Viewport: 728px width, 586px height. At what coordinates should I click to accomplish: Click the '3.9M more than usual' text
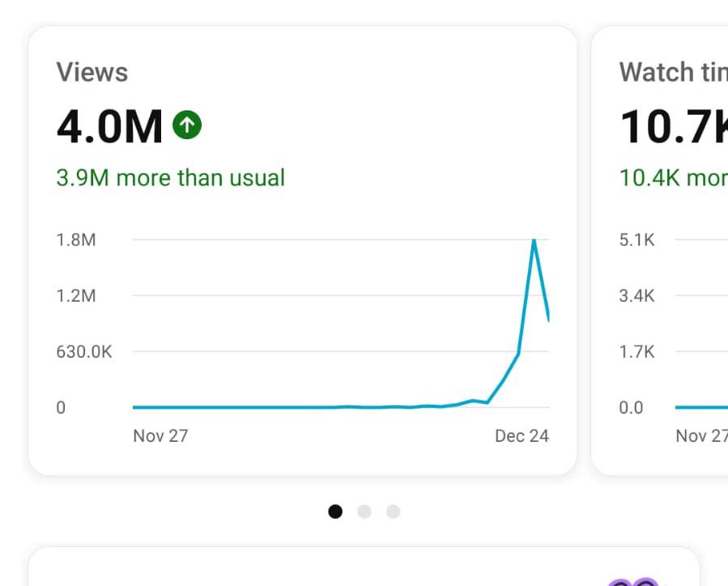pos(170,177)
